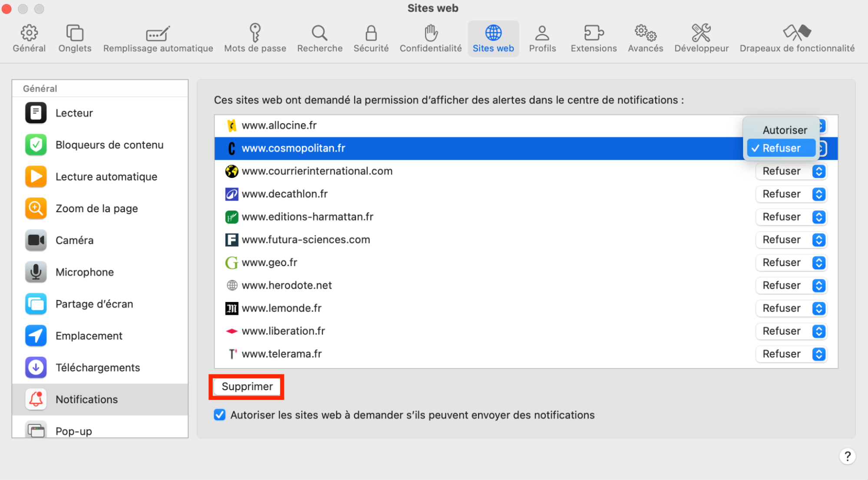Close the Sites web window
This screenshot has height=480, width=868.
tap(7, 9)
